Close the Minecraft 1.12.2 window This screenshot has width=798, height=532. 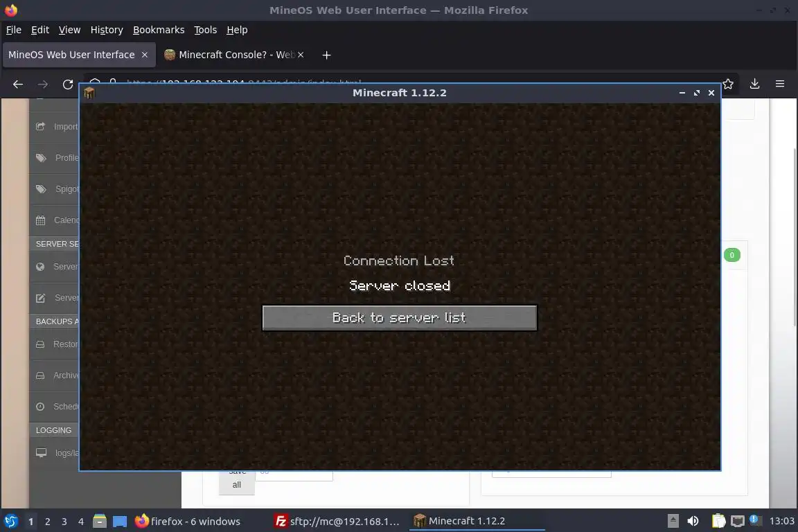coord(711,93)
